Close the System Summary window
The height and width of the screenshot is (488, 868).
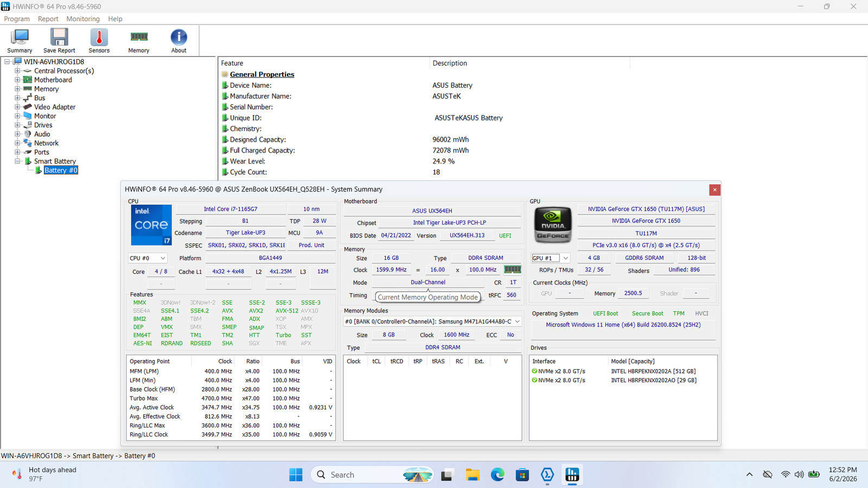[714, 190]
